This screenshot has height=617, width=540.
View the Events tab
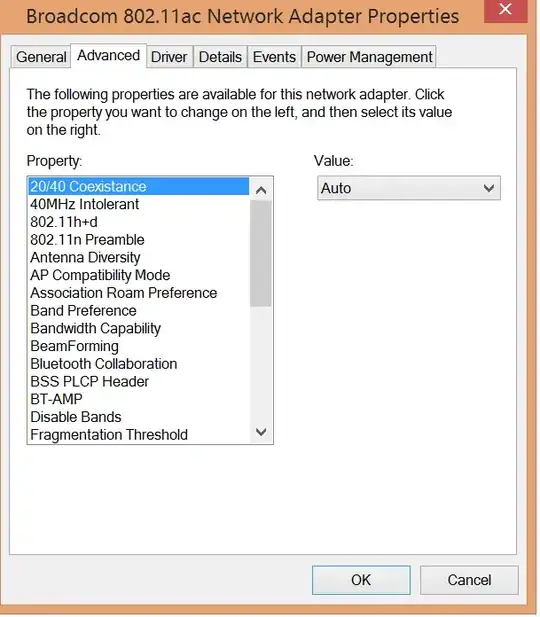pyautogui.click(x=274, y=57)
